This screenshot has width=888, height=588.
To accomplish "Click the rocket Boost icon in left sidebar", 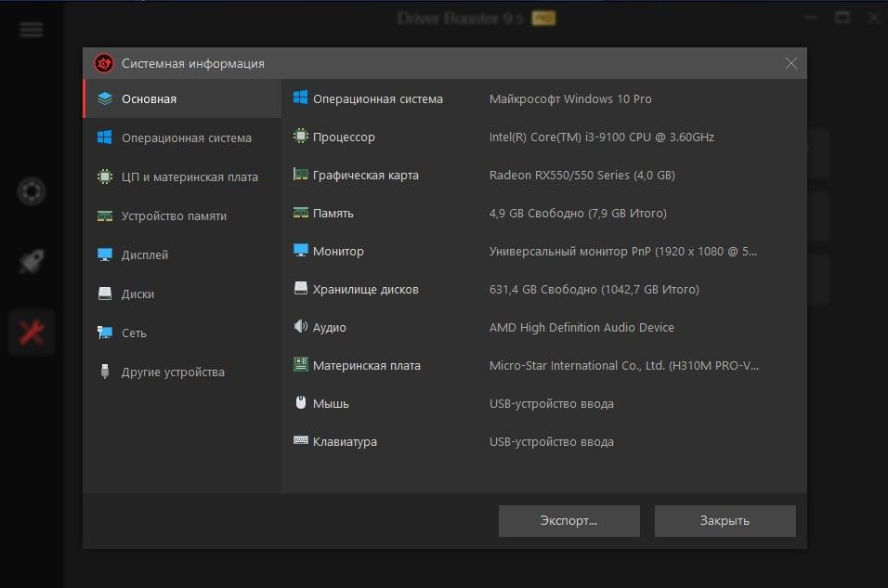I will tap(32, 261).
